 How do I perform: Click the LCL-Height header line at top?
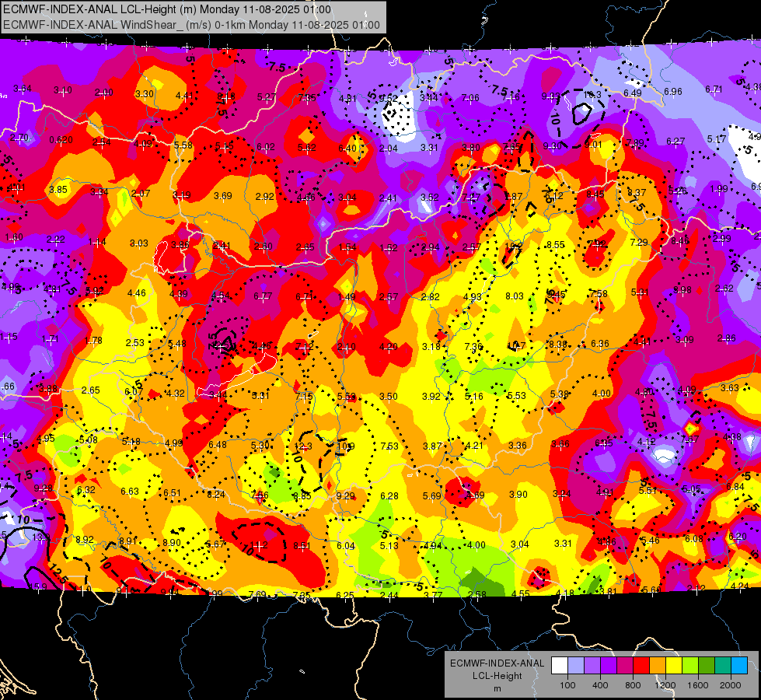point(167,9)
